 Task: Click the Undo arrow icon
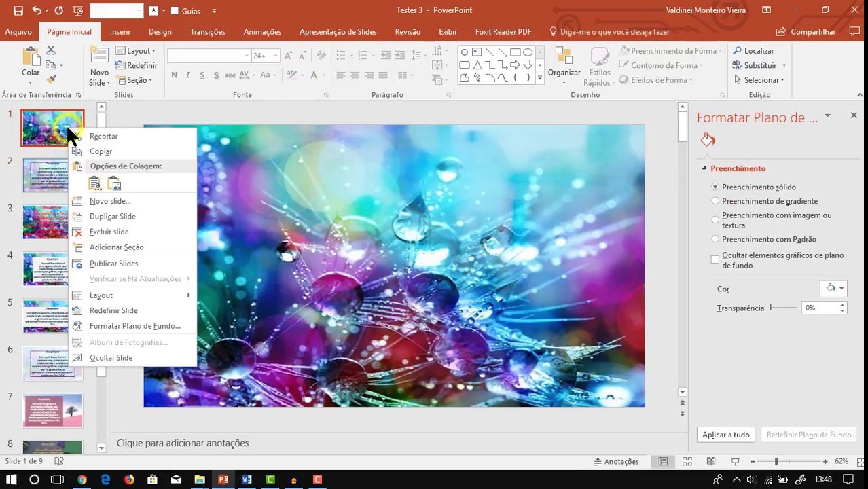[x=36, y=10]
